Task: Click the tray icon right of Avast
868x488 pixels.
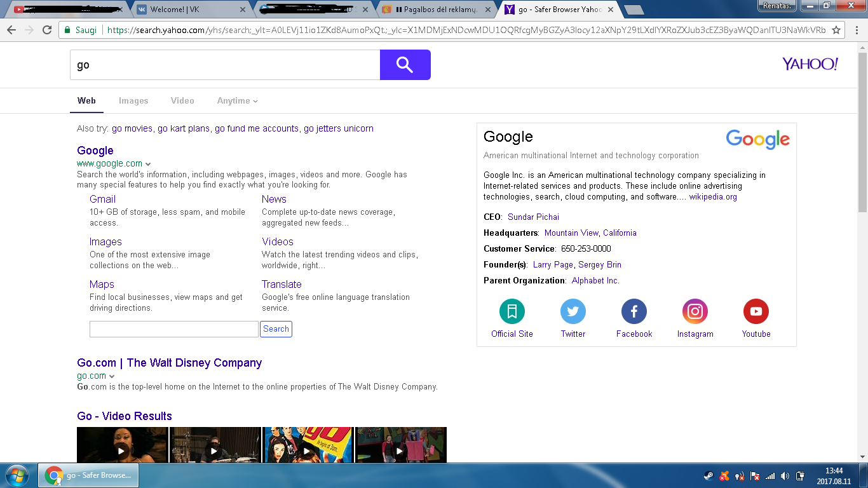Action: tap(740, 475)
